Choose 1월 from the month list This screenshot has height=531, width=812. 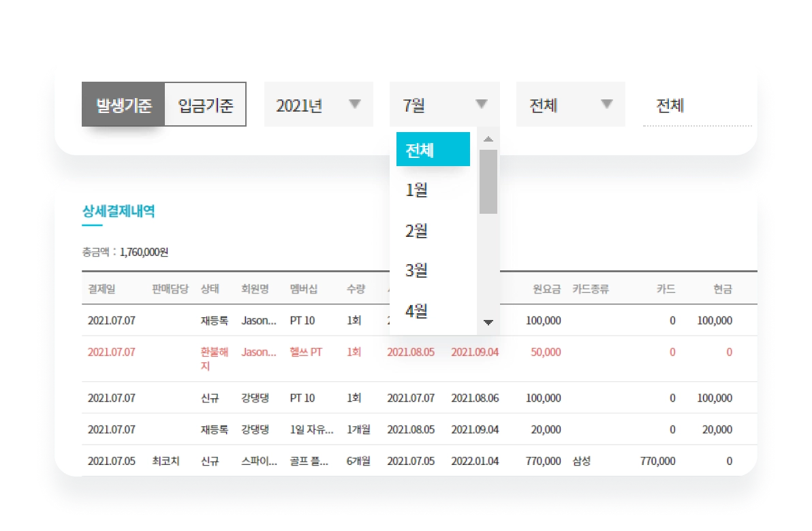click(416, 190)
